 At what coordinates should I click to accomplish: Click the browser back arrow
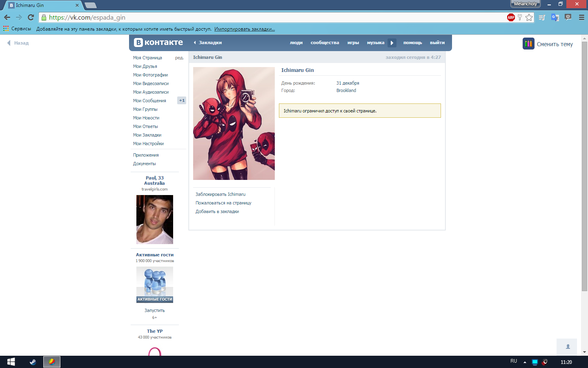coord(7,17)
